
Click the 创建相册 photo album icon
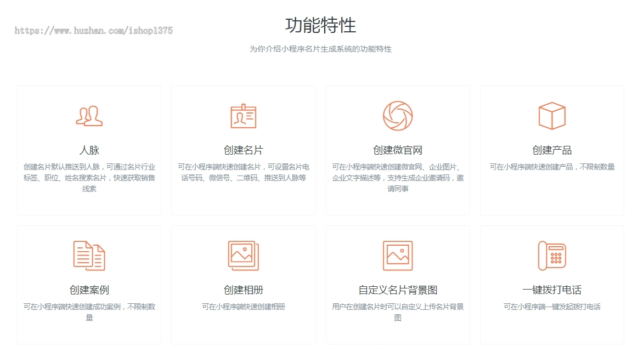pyautogui.click(x=244, y=256)
